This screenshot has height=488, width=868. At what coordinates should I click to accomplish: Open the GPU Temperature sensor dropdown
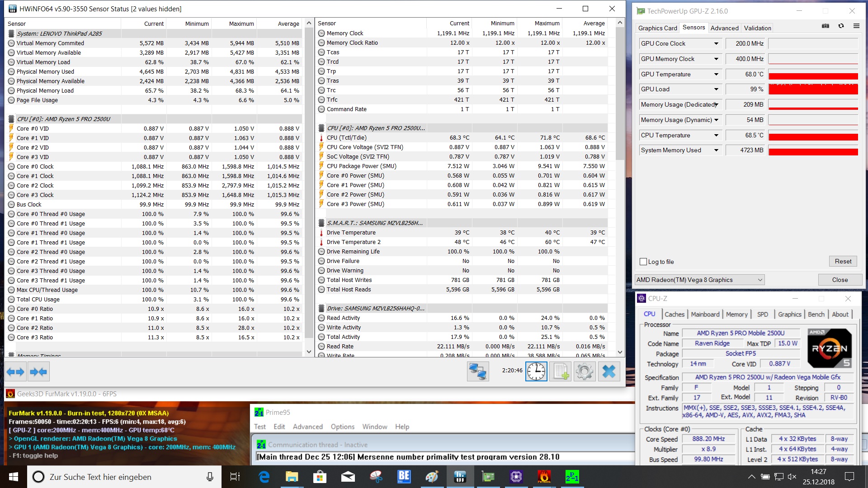716,75
